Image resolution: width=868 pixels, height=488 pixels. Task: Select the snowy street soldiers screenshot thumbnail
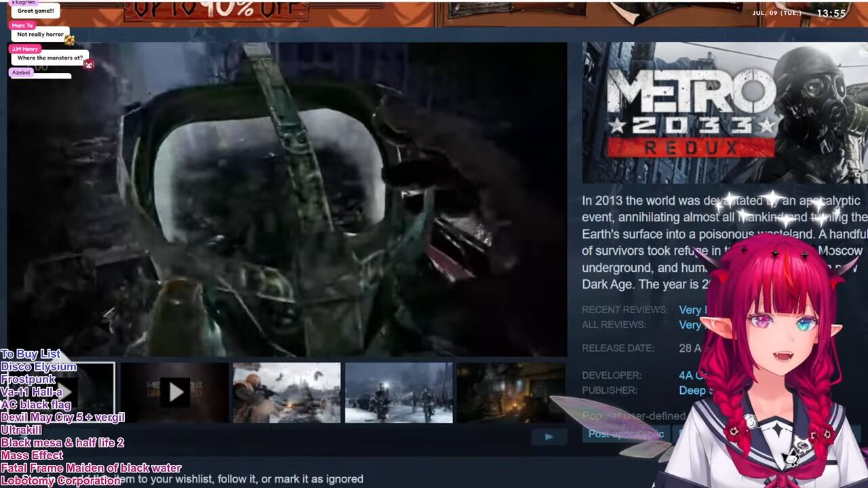pos(399,392)
